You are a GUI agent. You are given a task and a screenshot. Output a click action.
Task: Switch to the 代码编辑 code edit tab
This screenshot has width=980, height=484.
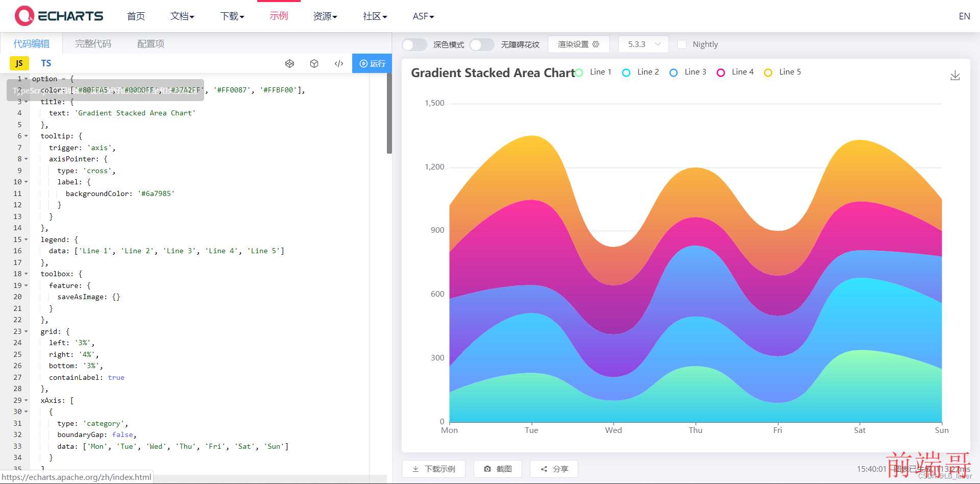point(32,44)
